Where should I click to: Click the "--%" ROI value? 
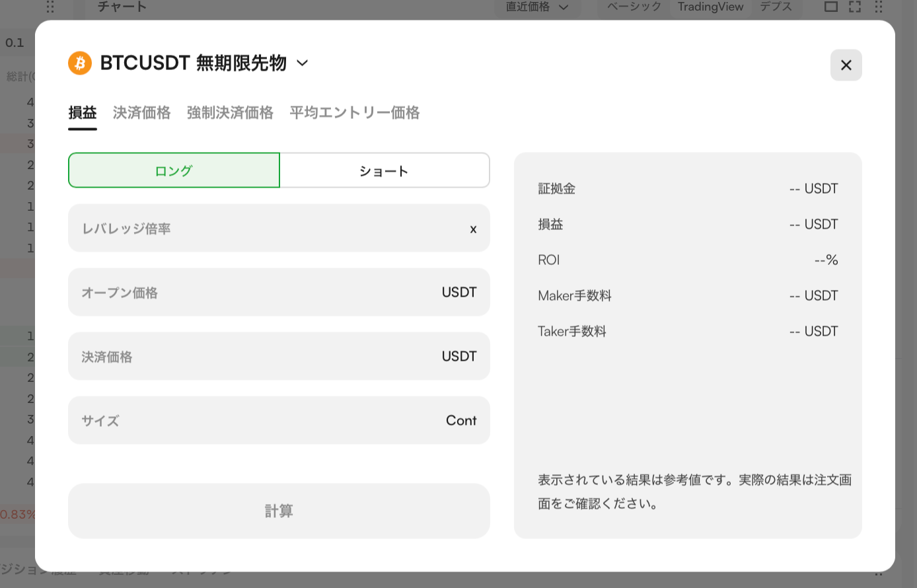[x=826, y=260]
